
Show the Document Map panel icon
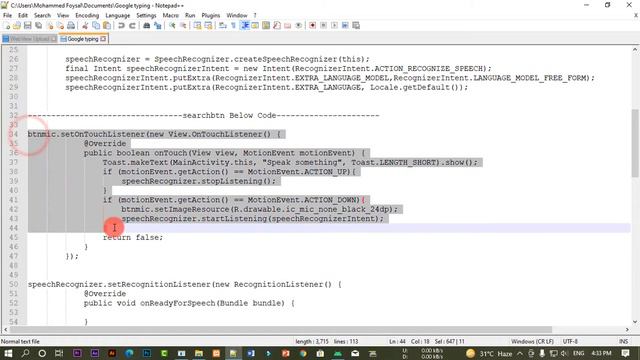[x=266, y=25]
